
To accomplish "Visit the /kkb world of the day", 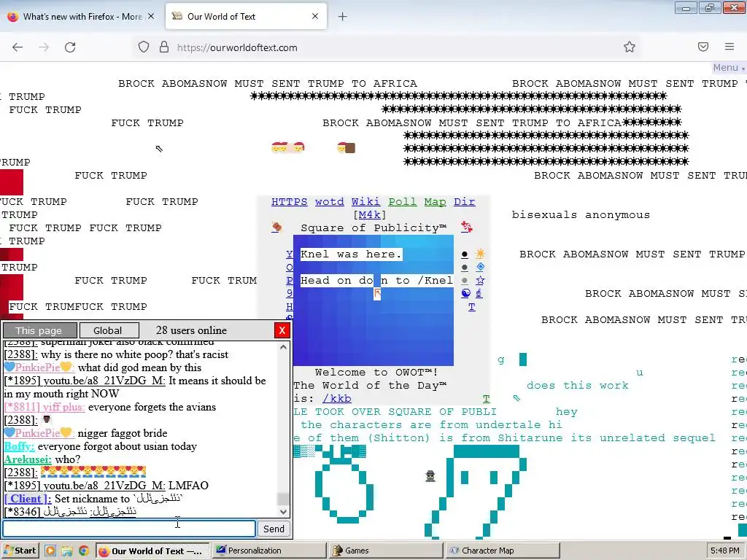I will click(x=337, y=398).
